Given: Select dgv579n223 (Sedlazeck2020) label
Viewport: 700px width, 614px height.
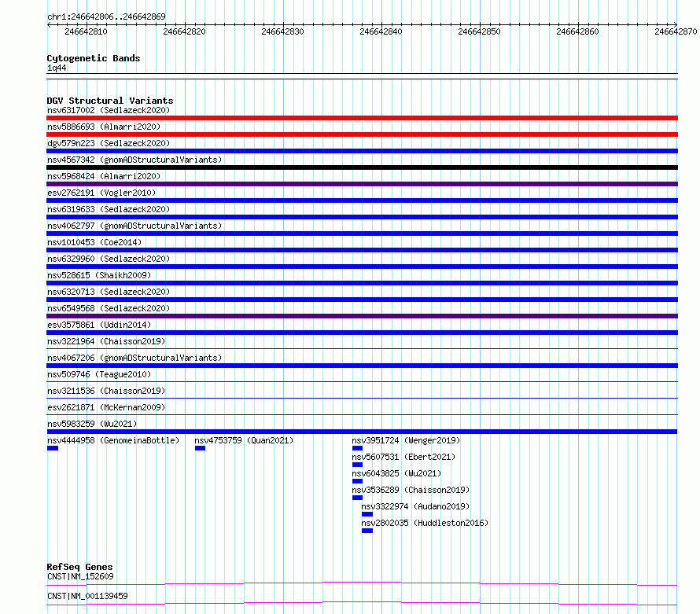Looking at the screenshot, I should click(x=109, y=143).
